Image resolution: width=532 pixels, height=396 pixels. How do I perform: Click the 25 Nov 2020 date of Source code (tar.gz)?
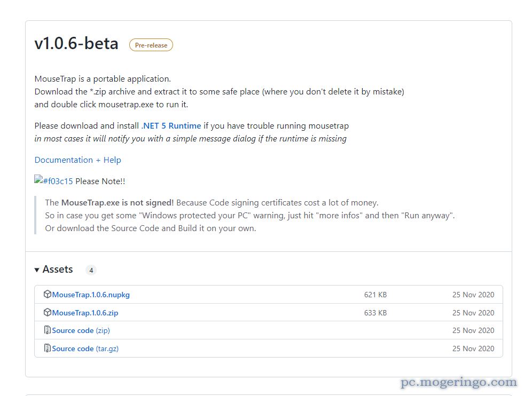click(473, 349)
